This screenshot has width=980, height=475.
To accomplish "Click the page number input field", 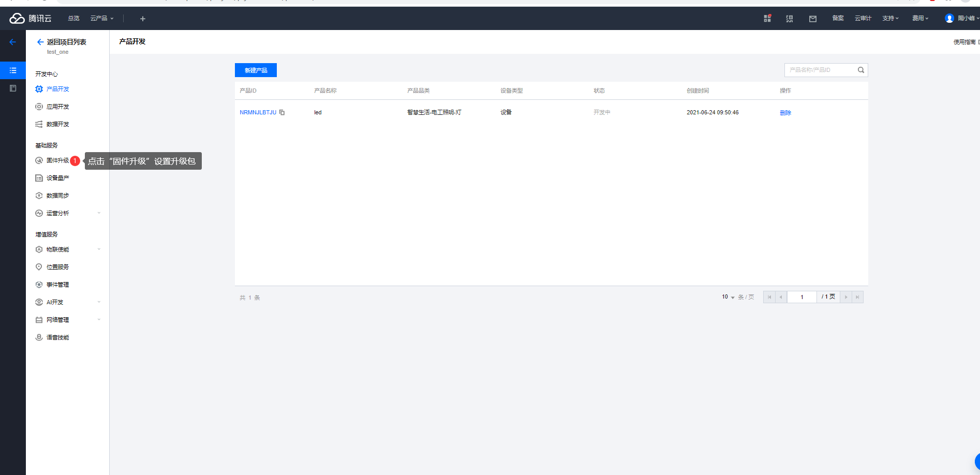I will point(802,297).
